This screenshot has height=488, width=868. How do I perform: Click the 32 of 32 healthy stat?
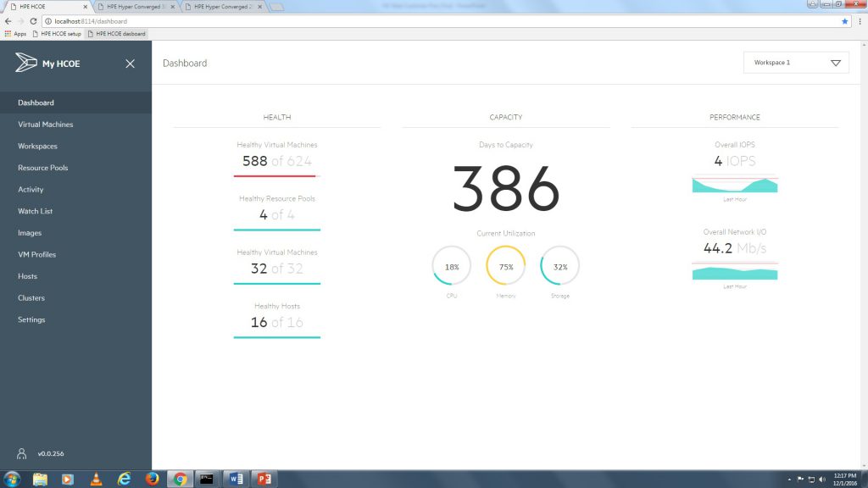click(277, 267)
